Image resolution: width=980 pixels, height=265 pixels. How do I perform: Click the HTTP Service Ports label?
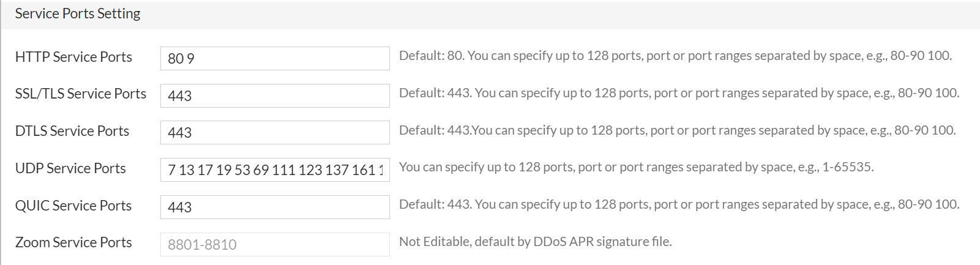coord(73,57)
